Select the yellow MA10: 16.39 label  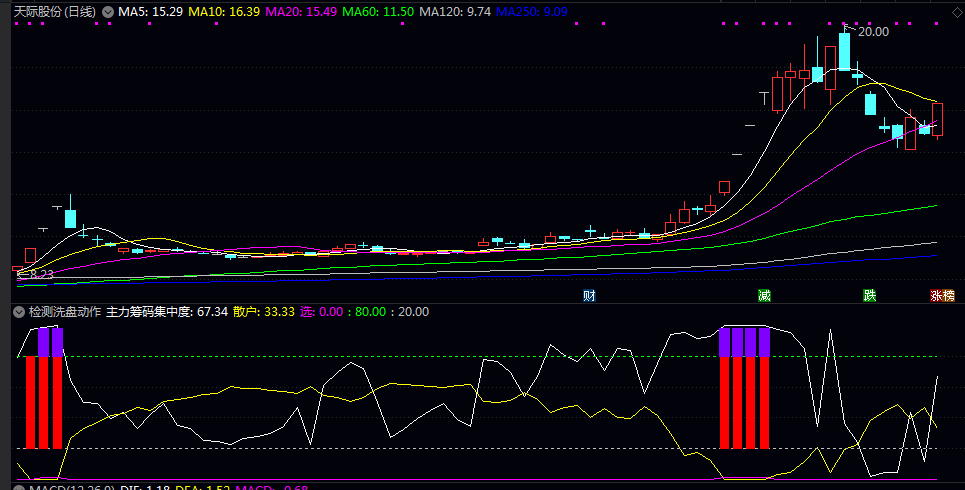pyautogui.click(x=224, y=12)
